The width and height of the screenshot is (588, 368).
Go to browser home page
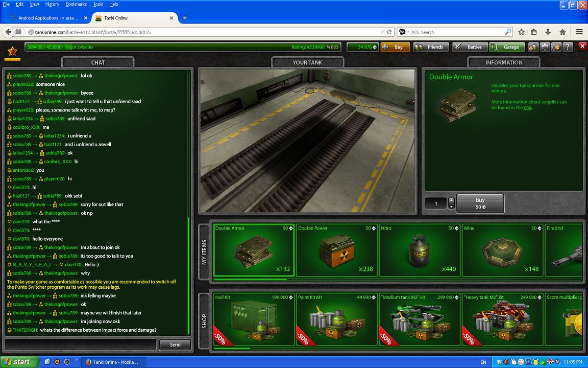click(562, 32)
